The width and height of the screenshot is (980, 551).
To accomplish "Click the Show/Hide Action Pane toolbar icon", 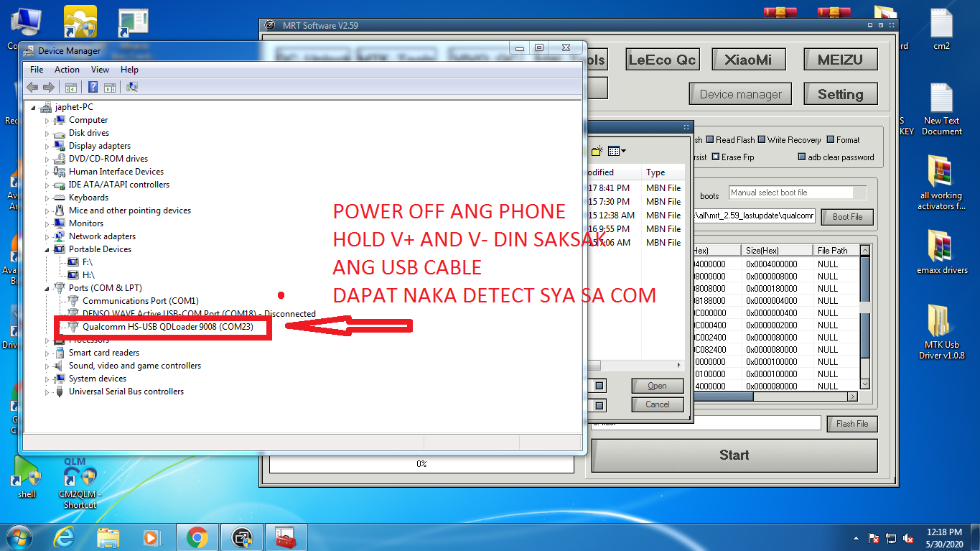I will 110,87.
